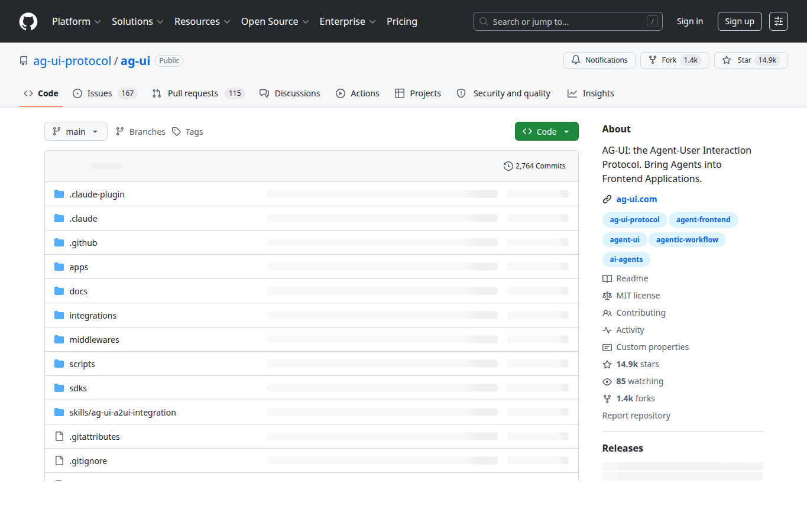Expand the Resources navigation dropdown
Viewport: 807px width, 532px height.
[x=202, y=21]
